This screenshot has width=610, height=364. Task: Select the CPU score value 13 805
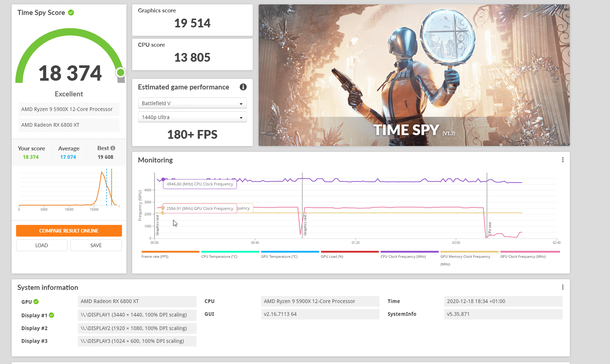192,58
